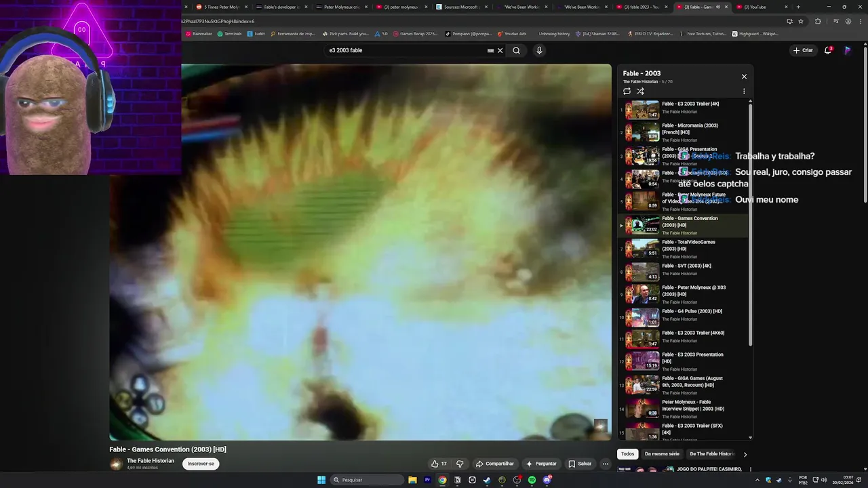Toggle playlist loop for Fable - 2003
Image resolution: width=868 pixels, height=488 pixels.
click(x=627, y=91)
